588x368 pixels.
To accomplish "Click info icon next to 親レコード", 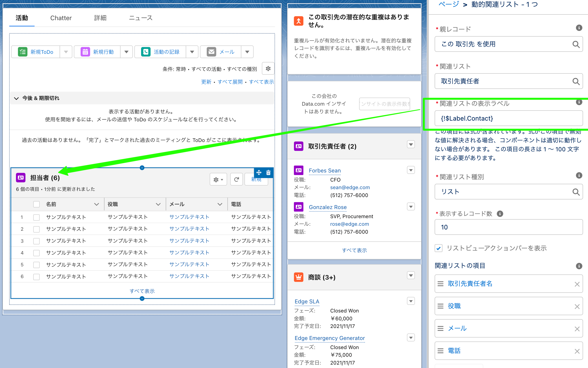I will 579,28.
